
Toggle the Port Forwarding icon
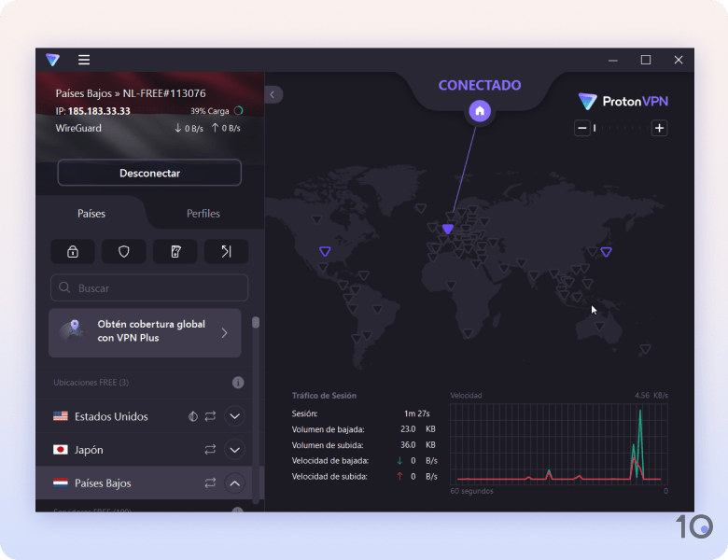(x=227, y=252)
